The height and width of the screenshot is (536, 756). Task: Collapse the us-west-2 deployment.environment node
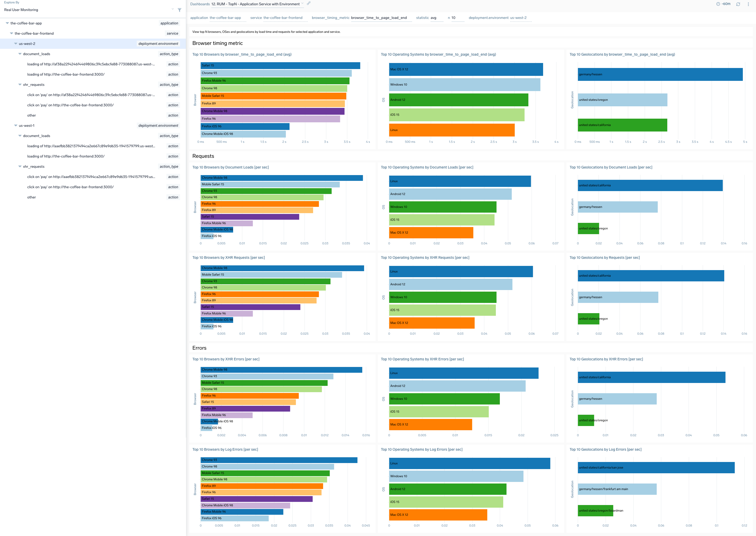coord(15,43)
